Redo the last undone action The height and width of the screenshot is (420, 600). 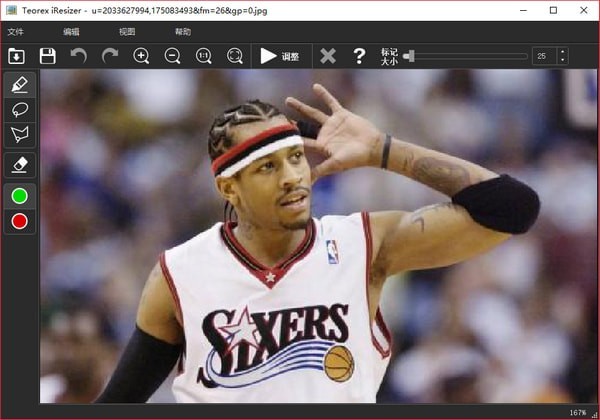[x=110, y=56]
